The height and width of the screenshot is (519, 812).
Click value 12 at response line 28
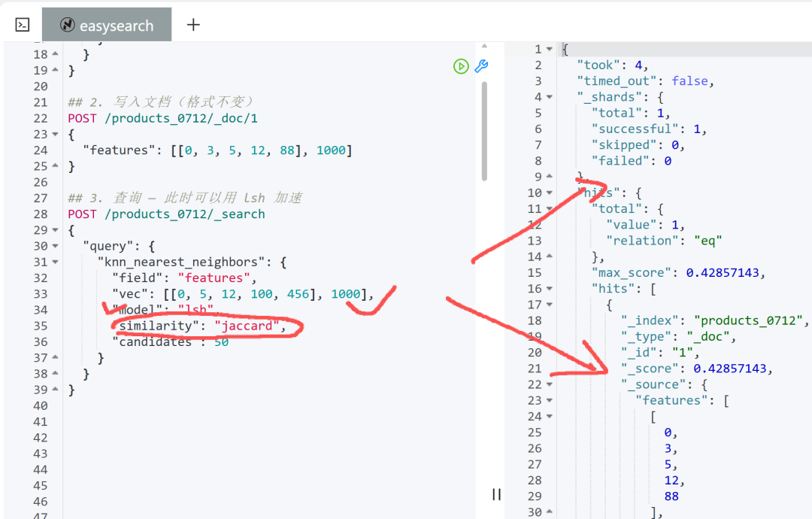click(671, 480)
